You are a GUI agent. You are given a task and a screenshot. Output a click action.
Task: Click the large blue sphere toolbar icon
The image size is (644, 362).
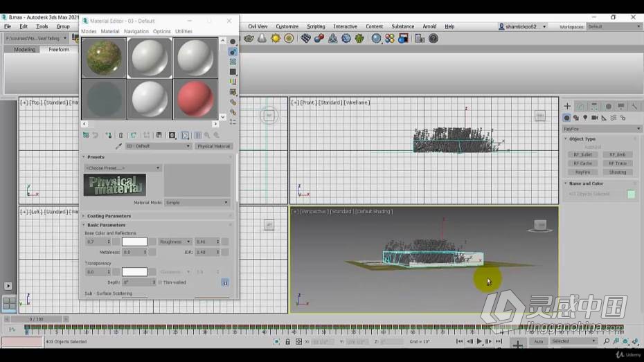(376, 39)
